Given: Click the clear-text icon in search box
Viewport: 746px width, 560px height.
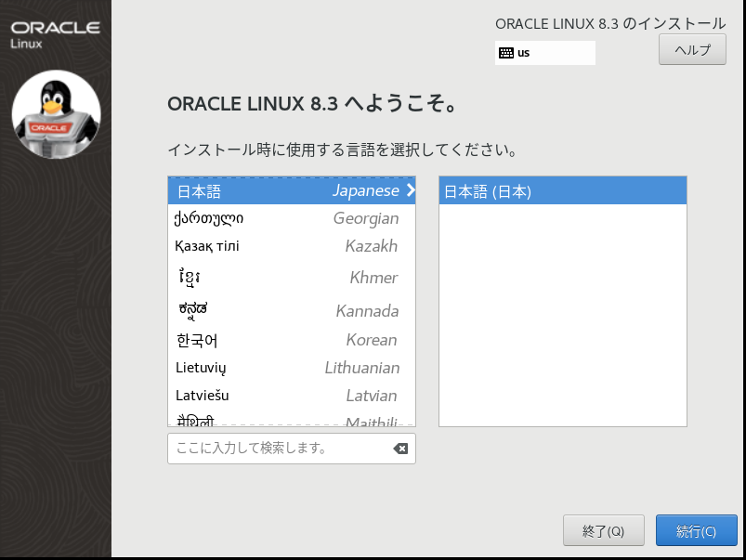Looking at the screenshot, I should click(400, 449).
